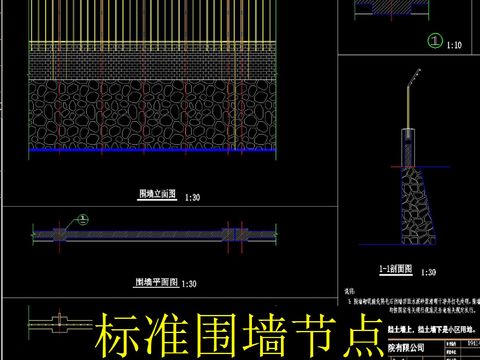This screenshot has height=360, width=480.
Task: Click the 1:30 scale beside 围墙平面图
Action: tap(189, 284)
